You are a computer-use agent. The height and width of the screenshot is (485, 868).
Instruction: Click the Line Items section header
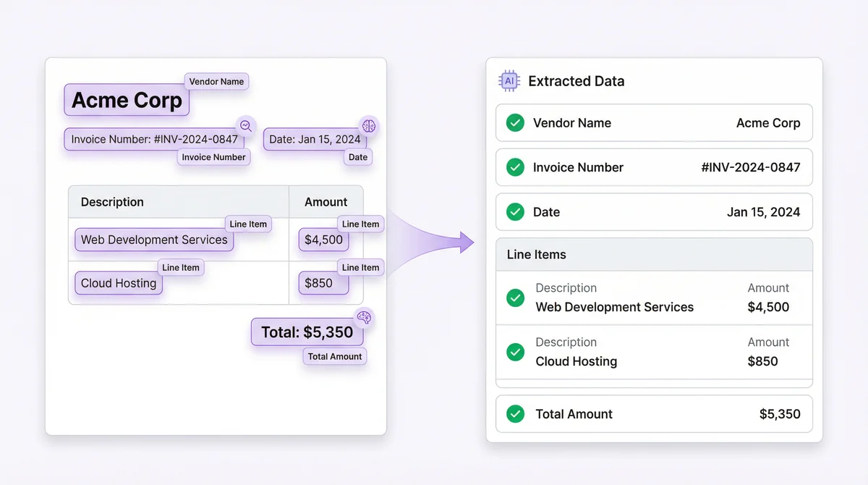[655, 254]
